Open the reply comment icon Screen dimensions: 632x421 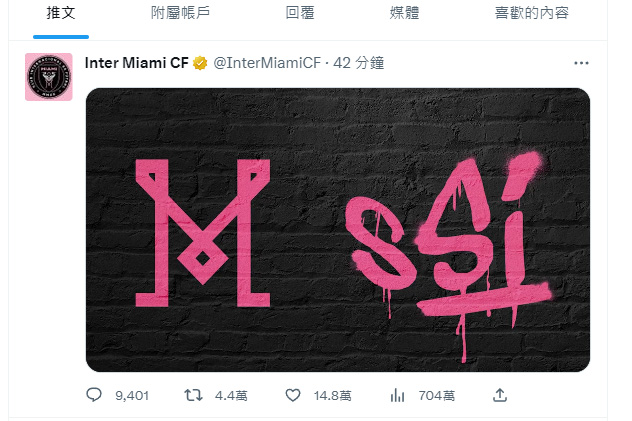point(94,395)
